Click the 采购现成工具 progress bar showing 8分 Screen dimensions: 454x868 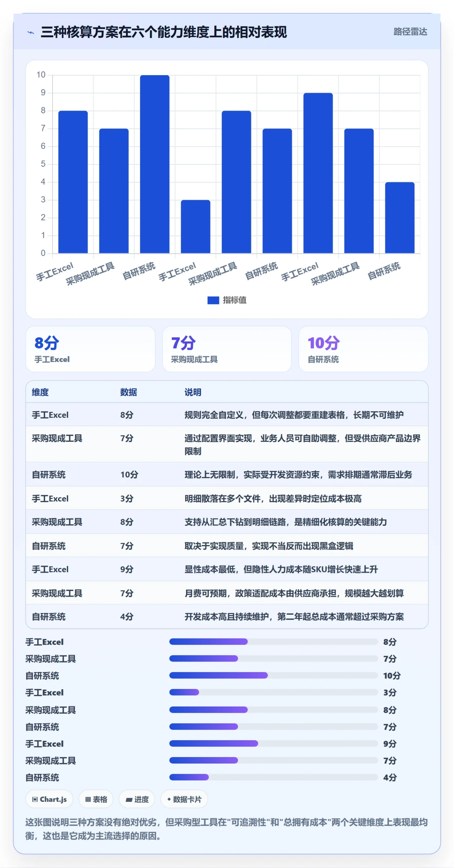274,710
